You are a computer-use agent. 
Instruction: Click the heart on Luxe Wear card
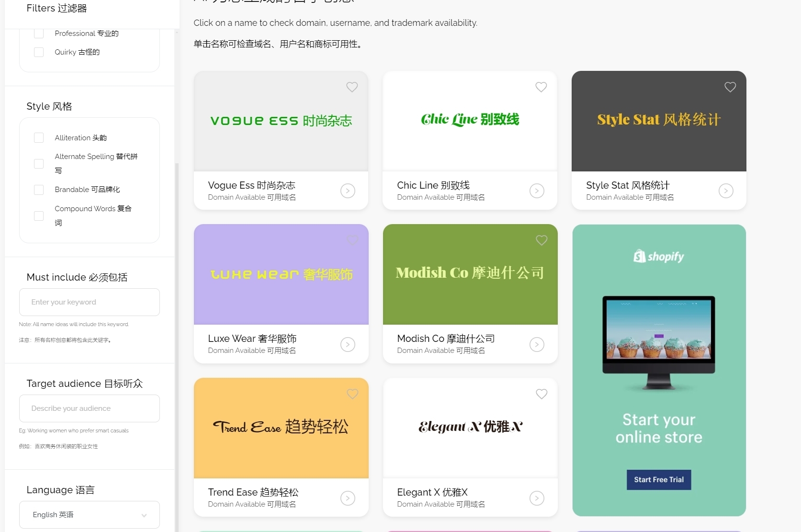tap(352, 240)
